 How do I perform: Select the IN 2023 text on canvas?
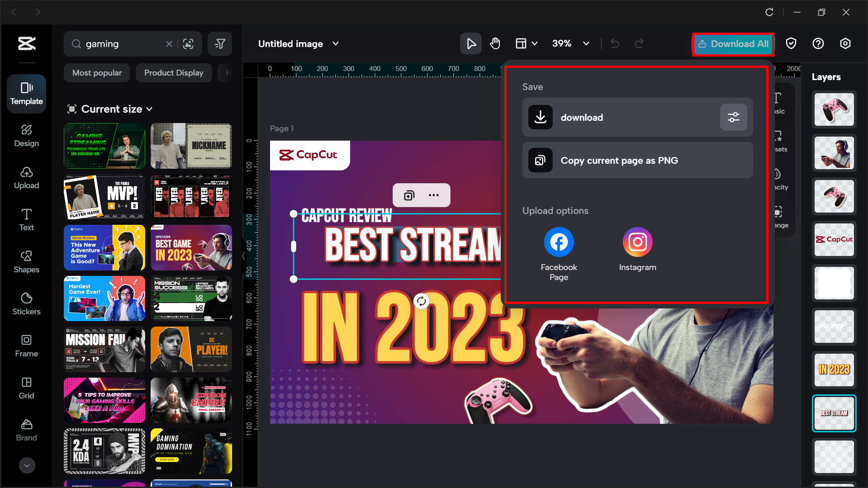pos(414,329)
